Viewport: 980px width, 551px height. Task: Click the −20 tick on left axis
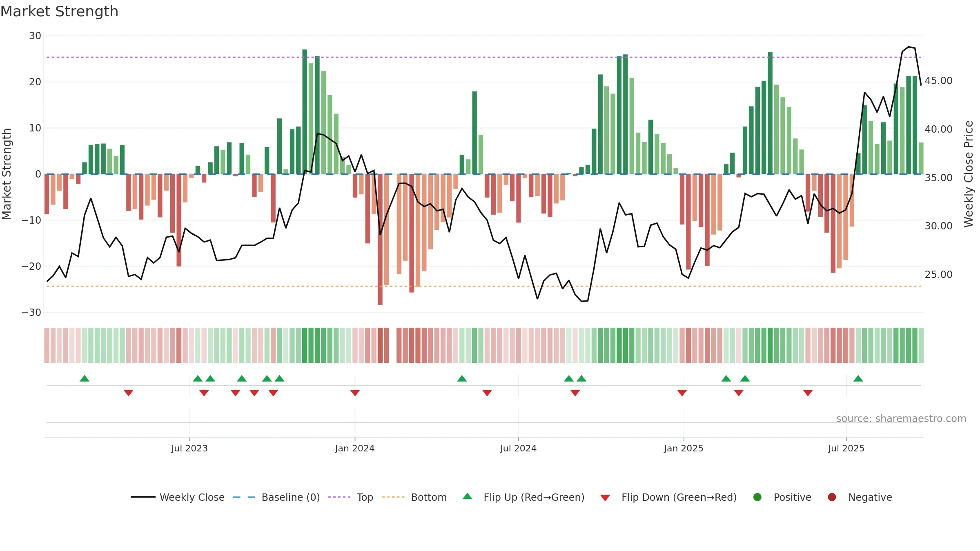tap(31, 266)
